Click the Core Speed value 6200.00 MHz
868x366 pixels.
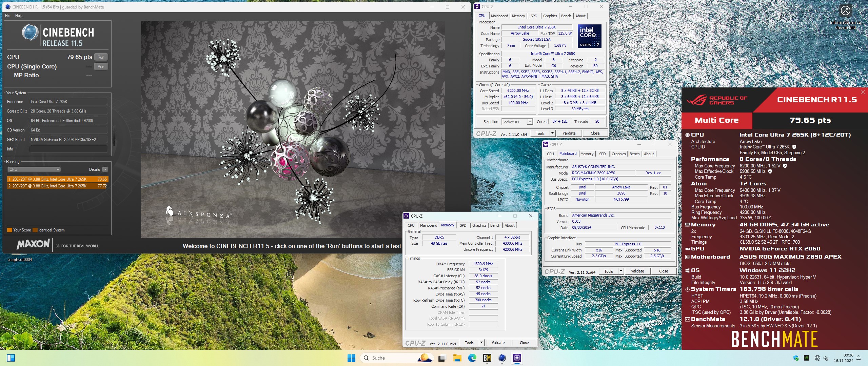click(x=518, y=91)
